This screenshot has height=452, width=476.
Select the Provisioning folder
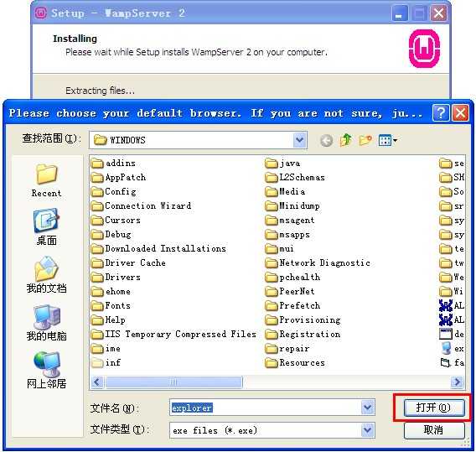point(303,320)
